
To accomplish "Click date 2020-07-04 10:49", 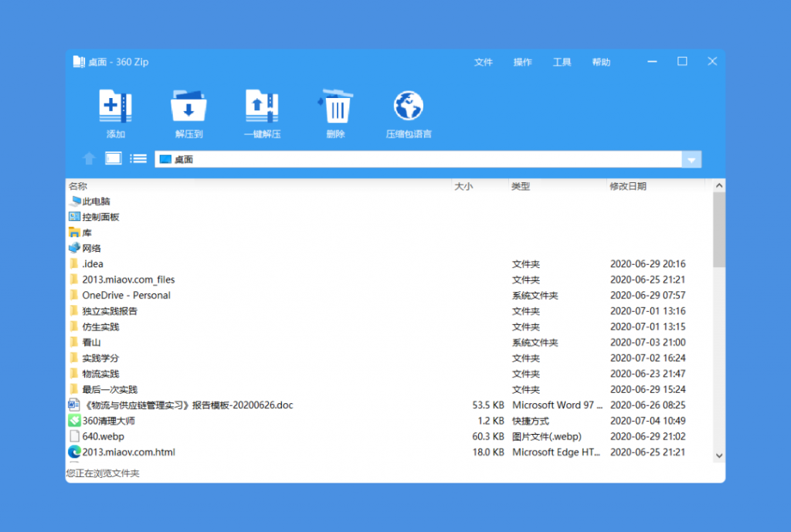I will click(648, 421).
